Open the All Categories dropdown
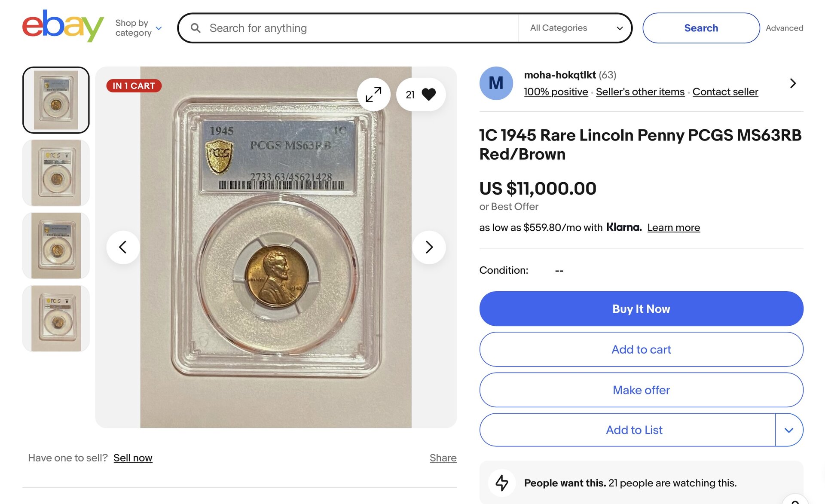The height and width of the screenshot is (504, 825). [x=576, y=28]
